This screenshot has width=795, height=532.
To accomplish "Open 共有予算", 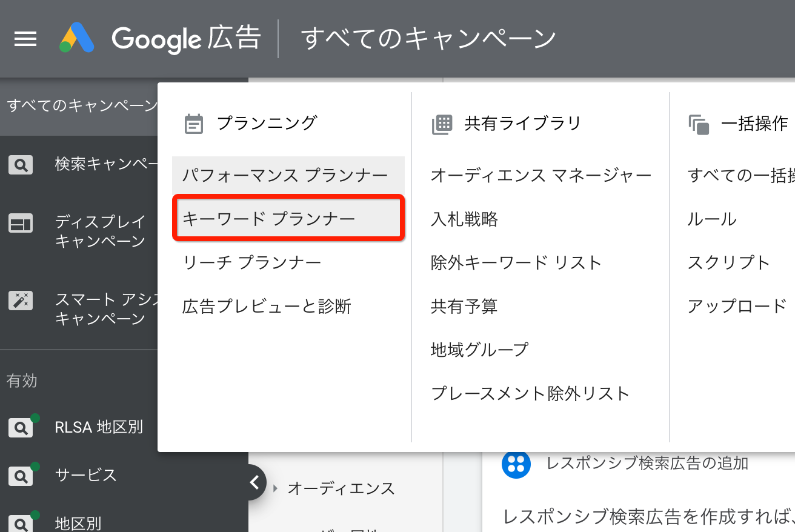I will point(464,306).
